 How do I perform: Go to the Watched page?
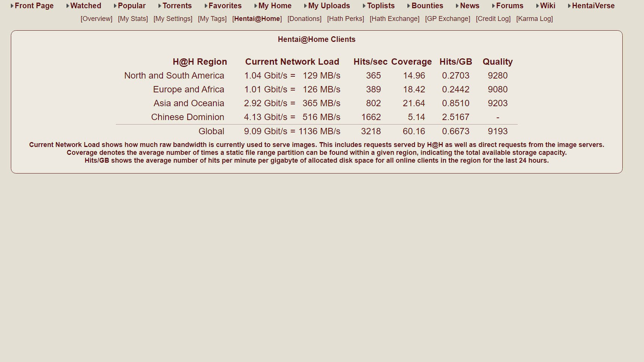86,6
